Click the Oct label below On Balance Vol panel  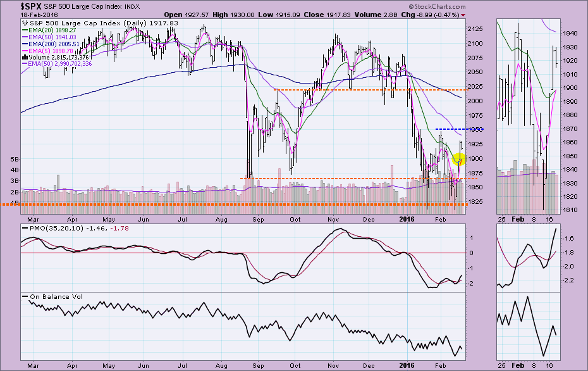pos(295,366)
